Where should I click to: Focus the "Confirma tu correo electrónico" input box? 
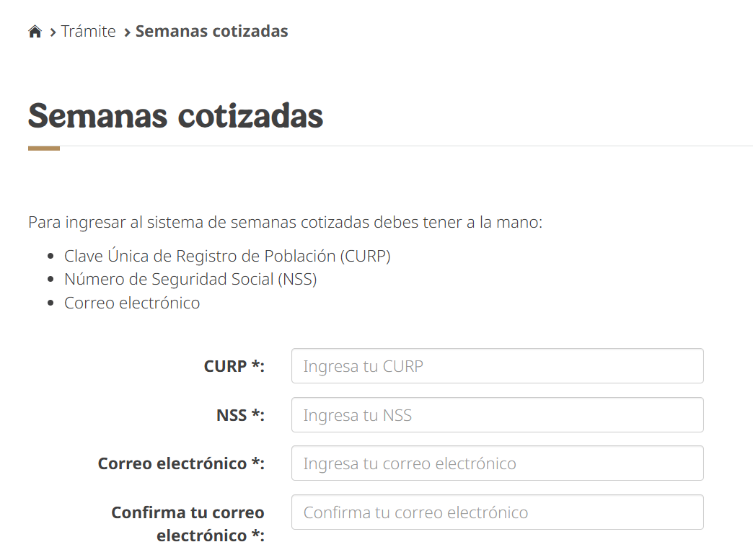(497, 512)
